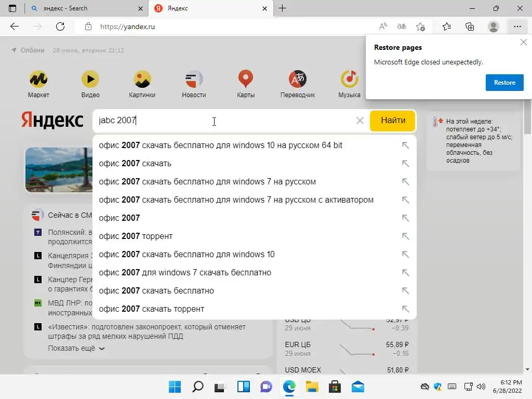The image size is (532, 399).
Task: Open the Известия news headline
Action: (x=147, y=331)
